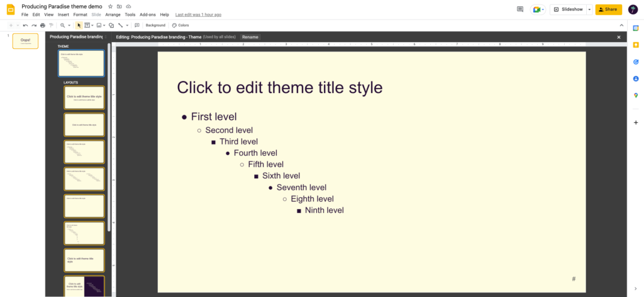Open the Slideshow options dropdown arrow
644x297 pixels.
click(590, 9)
